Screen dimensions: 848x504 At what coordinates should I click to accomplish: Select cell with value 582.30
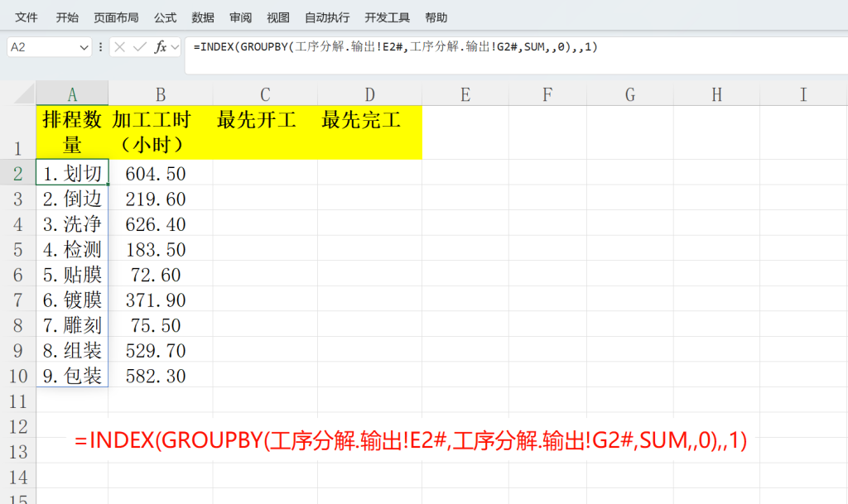tap(161, 375)
